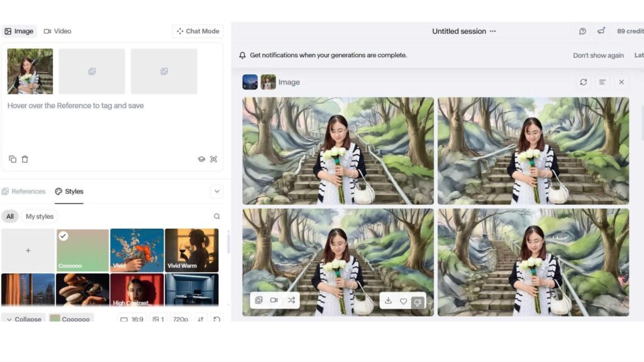
Task: Switch to the References tab
Action: coord(24,192)
